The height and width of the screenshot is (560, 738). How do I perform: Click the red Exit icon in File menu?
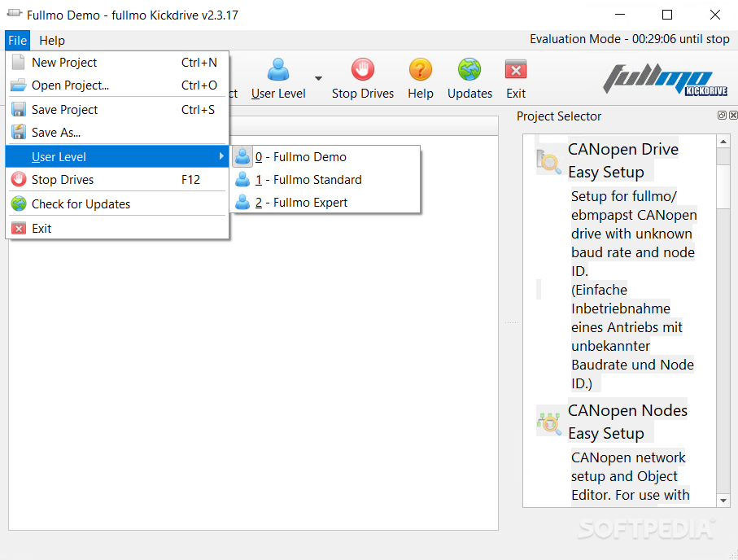click(19, 229)
